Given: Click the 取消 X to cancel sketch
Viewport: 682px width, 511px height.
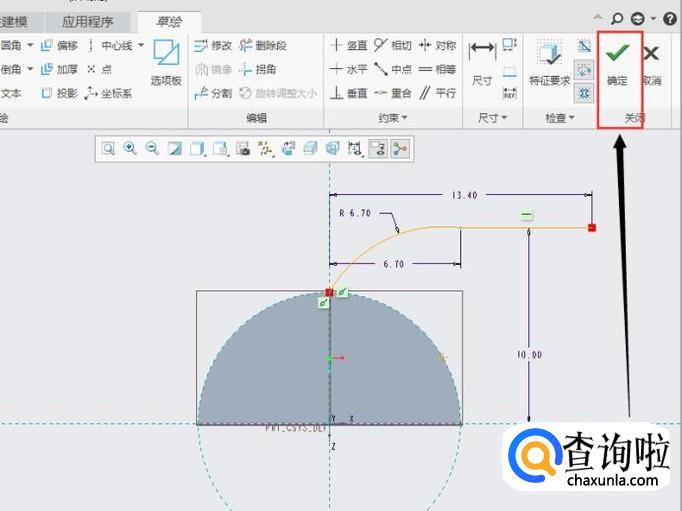Looking at the screenshot, I should (651, 64).
